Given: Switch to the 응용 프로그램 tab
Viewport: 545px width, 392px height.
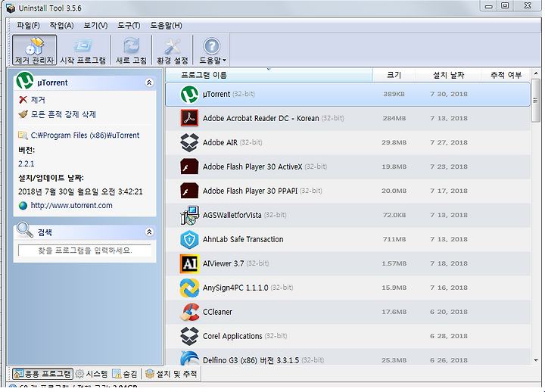Looking at the screenshot, I should pos(42,374).
